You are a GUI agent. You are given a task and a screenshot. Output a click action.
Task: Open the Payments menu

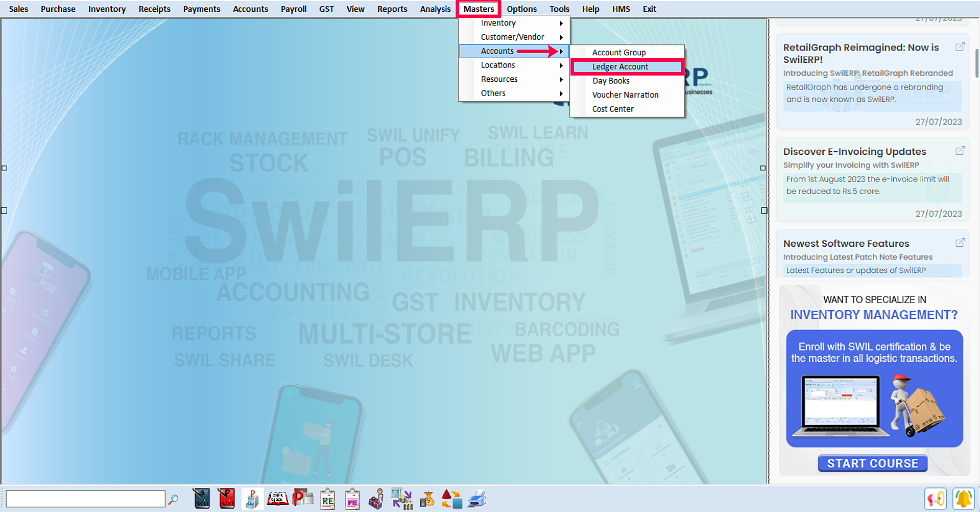click(201, 9)
